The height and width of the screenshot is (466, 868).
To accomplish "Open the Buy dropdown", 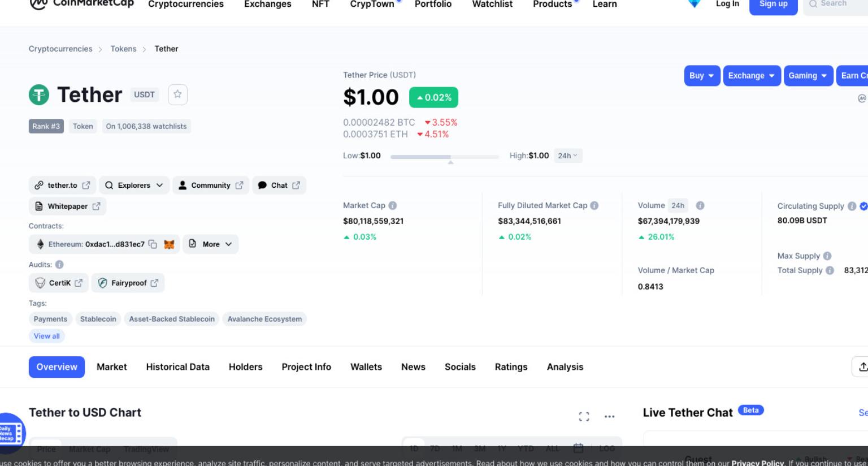I will (702, 75).
